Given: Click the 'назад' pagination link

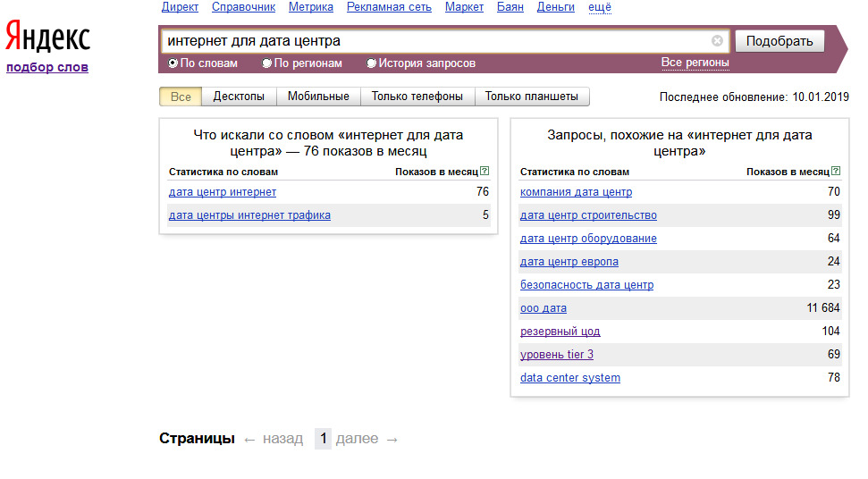Looking at the screenshot, I should click(282, 439).
